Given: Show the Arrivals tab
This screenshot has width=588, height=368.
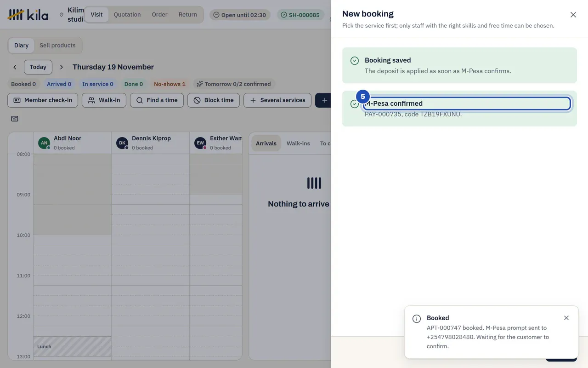Looking at the screenshot, I should 266,144.
